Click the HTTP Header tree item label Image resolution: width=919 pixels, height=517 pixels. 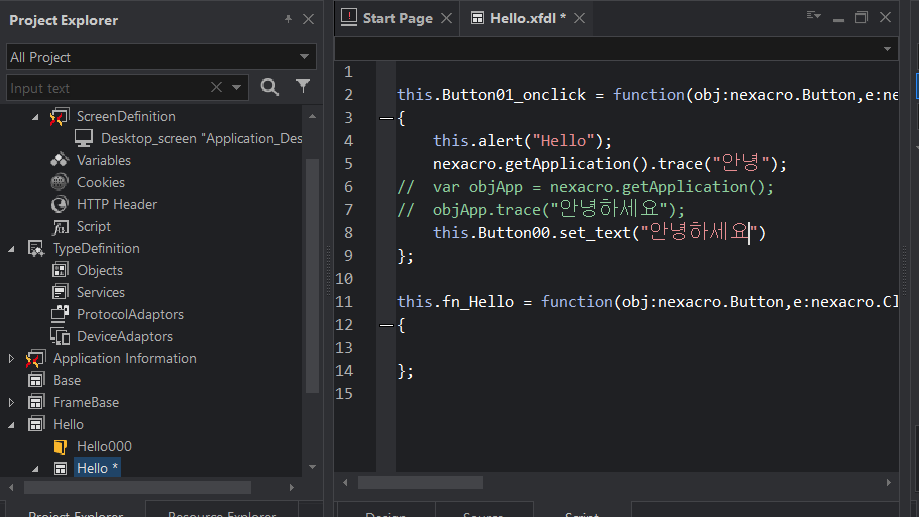[x=117, y=204]
